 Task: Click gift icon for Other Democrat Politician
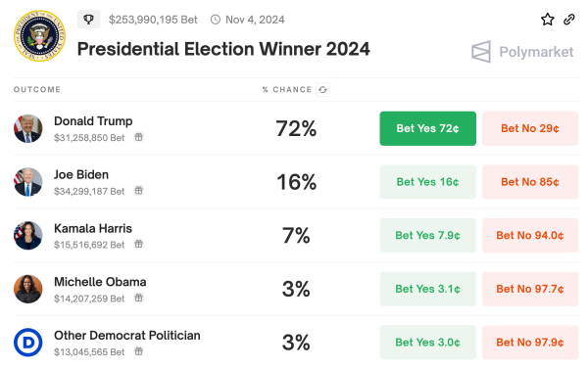(x=139, y=351)
